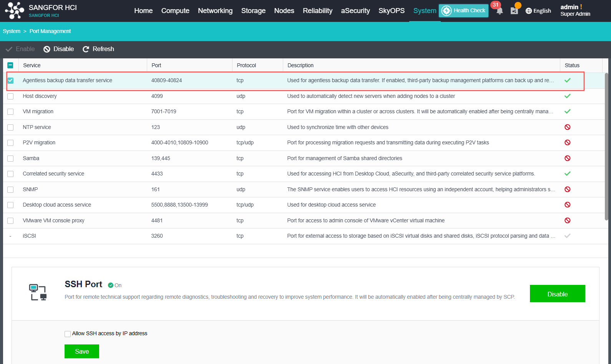
Task: Click the SSH Port network icon
Action: coord(38,292)
